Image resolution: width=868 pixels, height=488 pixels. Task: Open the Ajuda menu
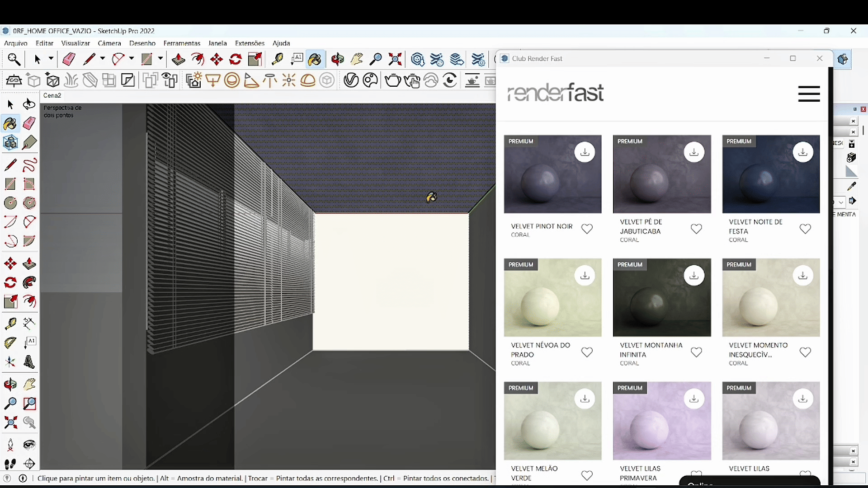click(281, 43)
